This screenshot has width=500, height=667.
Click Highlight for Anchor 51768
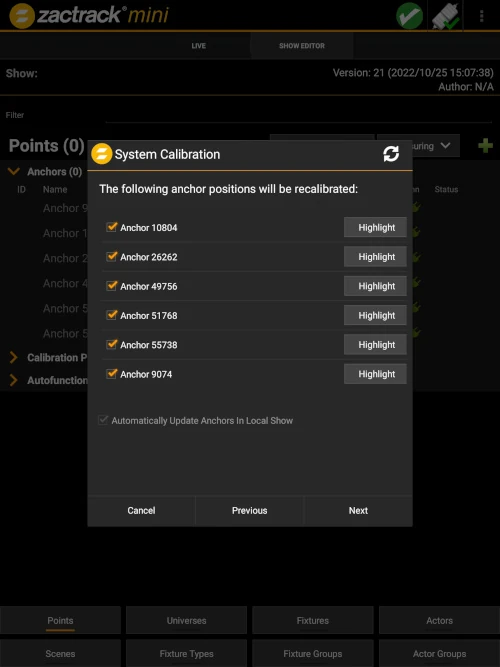[x=375, y=315]
